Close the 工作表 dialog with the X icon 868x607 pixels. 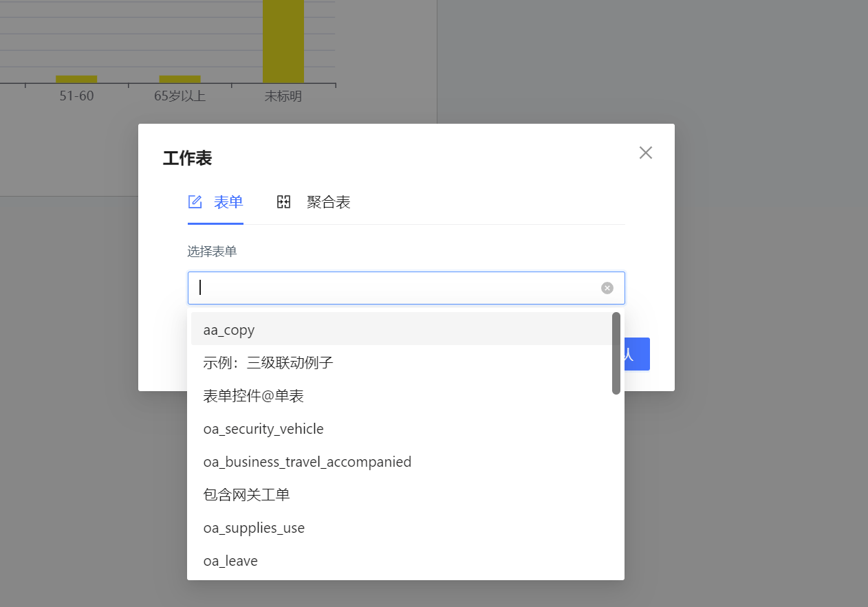tap(645, 153)
